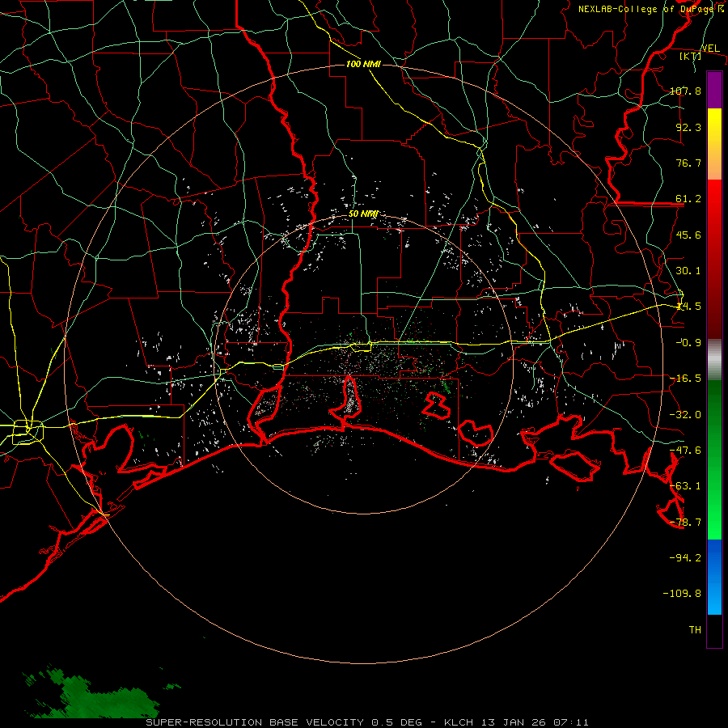Click the blue segment of the velocity color bar
728x728 pixels.
click(x=714, y=577)
